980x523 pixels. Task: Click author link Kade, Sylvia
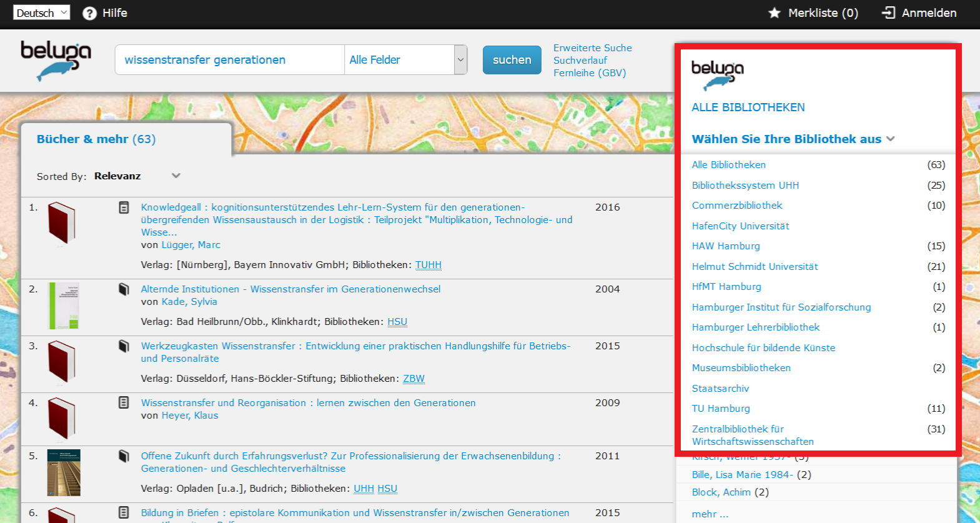coord(189,302)
